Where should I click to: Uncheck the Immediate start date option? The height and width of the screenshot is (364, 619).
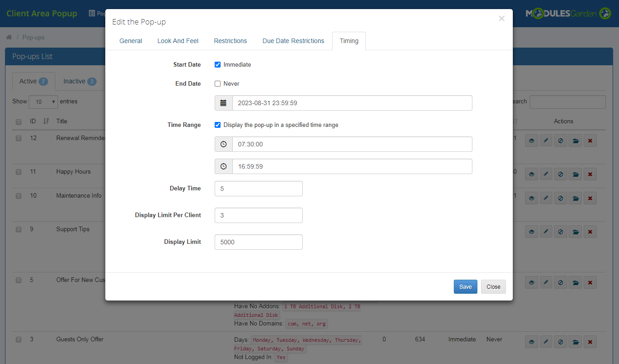coord(217,64)
